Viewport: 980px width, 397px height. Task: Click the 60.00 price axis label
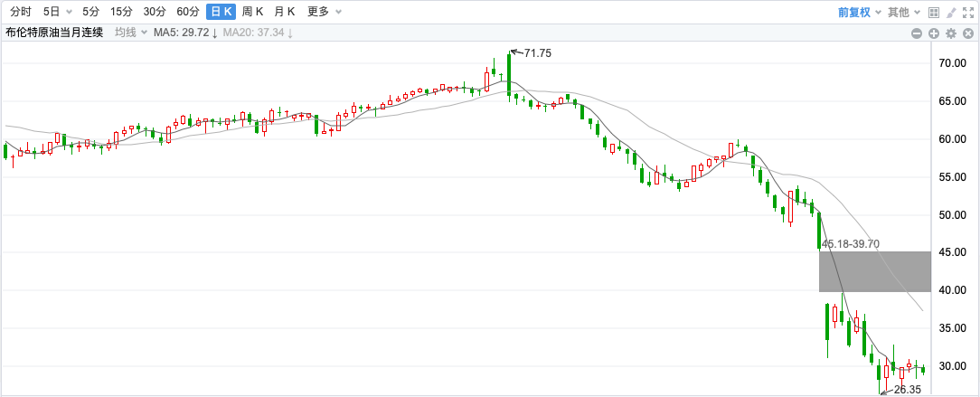[953, 138]
